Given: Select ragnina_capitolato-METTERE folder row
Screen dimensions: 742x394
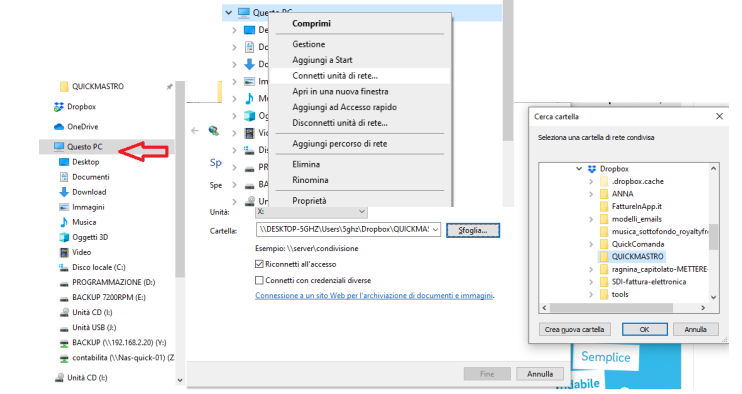Looking at the screenshot, I should click(x=654, y=269).
